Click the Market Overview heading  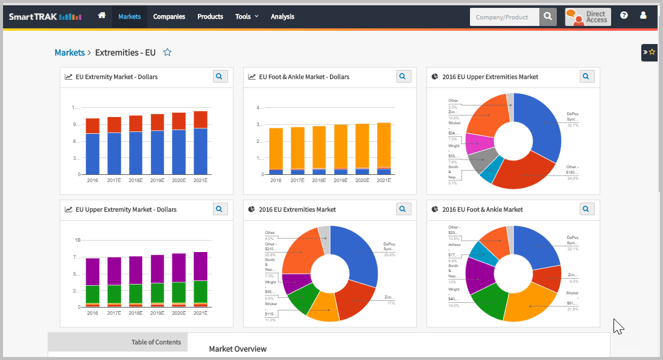[x=238, y=349]
